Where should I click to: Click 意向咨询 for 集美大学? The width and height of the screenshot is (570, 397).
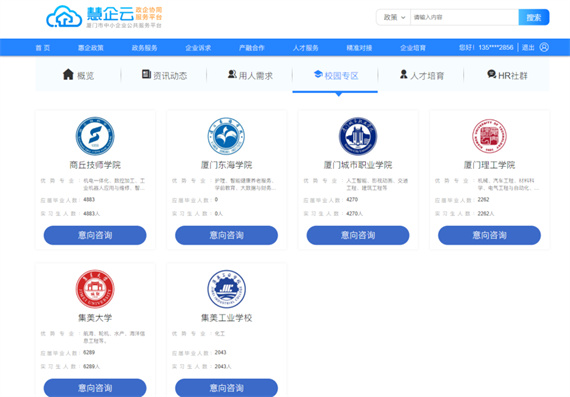[x=95, y=388]
